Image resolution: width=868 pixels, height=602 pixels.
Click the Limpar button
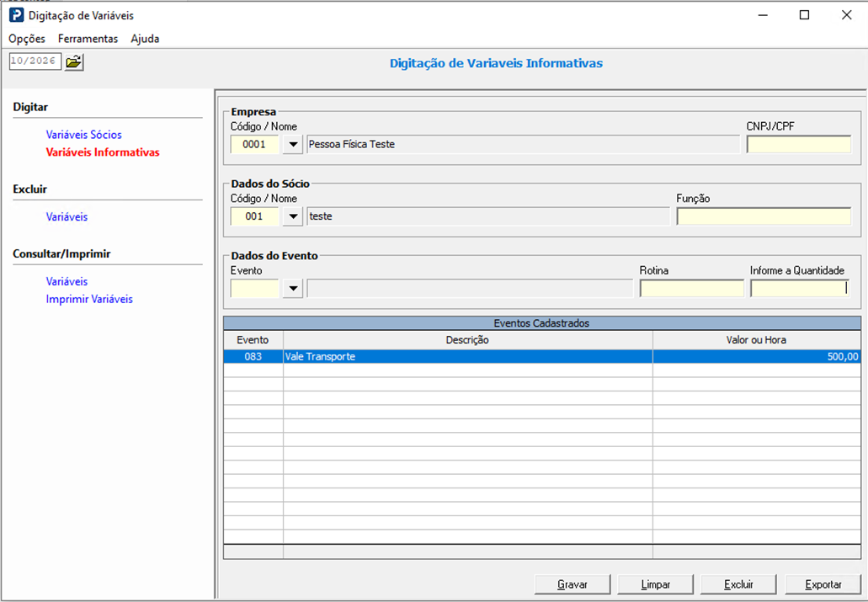656,584
